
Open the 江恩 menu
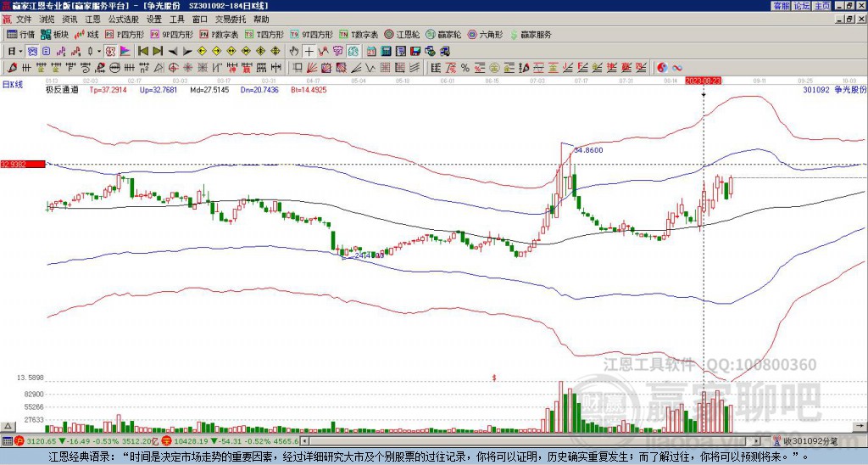[93, 20]
